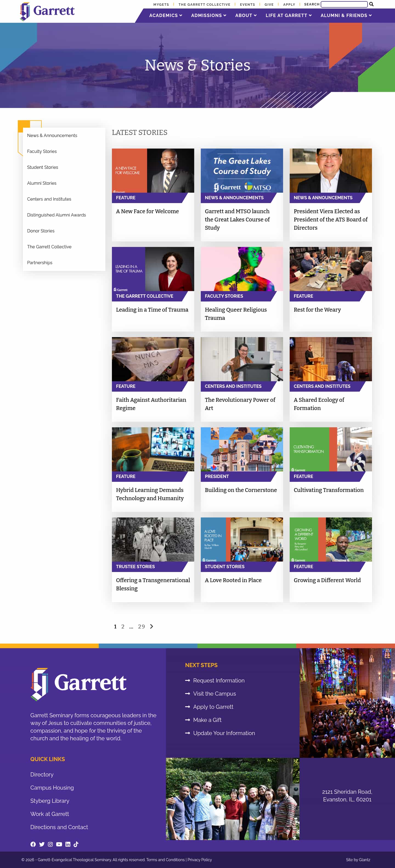The height and width of the screenshot is (868, 395).
Task: Open Faith Against Authoritarian Regime title
Action: click(x=151, y=404)
